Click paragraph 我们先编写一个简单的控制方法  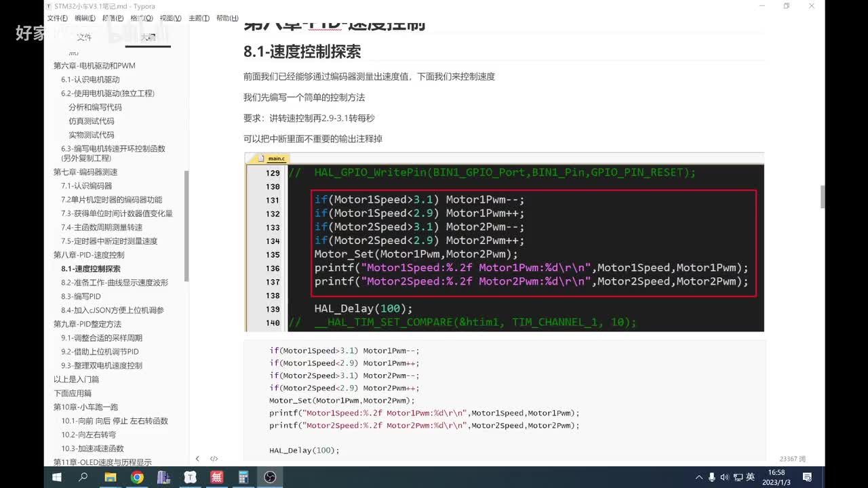tap(304, 98)
